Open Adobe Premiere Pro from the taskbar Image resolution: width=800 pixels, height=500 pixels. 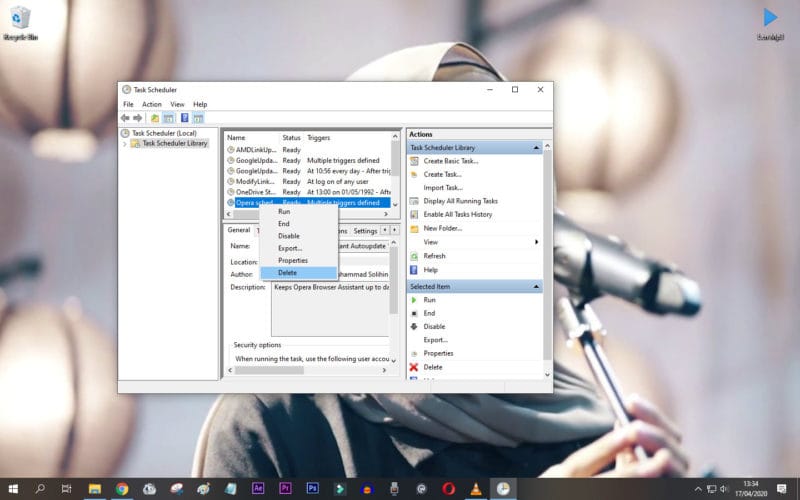pyautogui.click(x=285, y=489)
